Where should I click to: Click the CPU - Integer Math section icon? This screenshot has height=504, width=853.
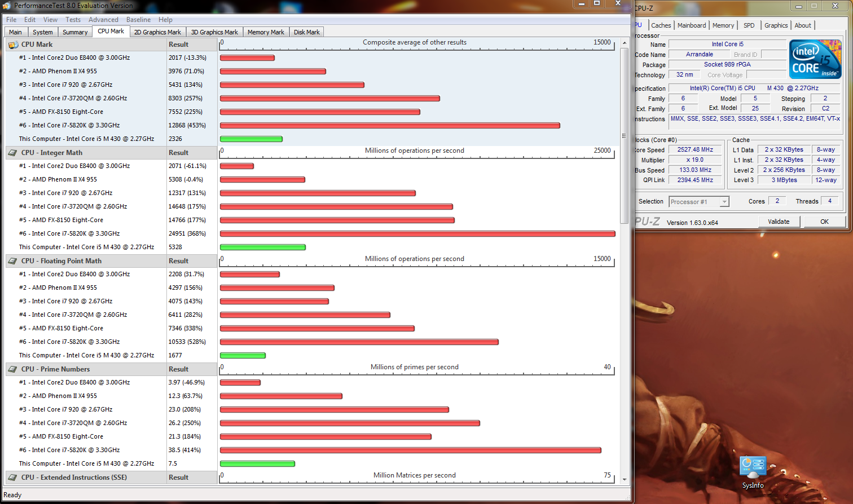click(13, 153)
